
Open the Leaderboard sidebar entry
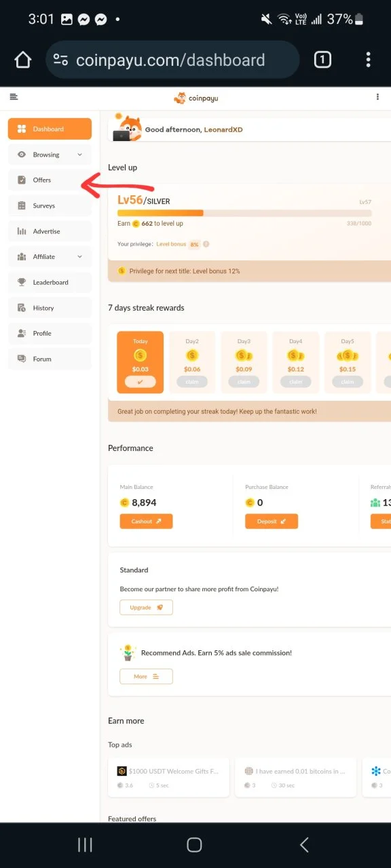click(x=50, y=282)
